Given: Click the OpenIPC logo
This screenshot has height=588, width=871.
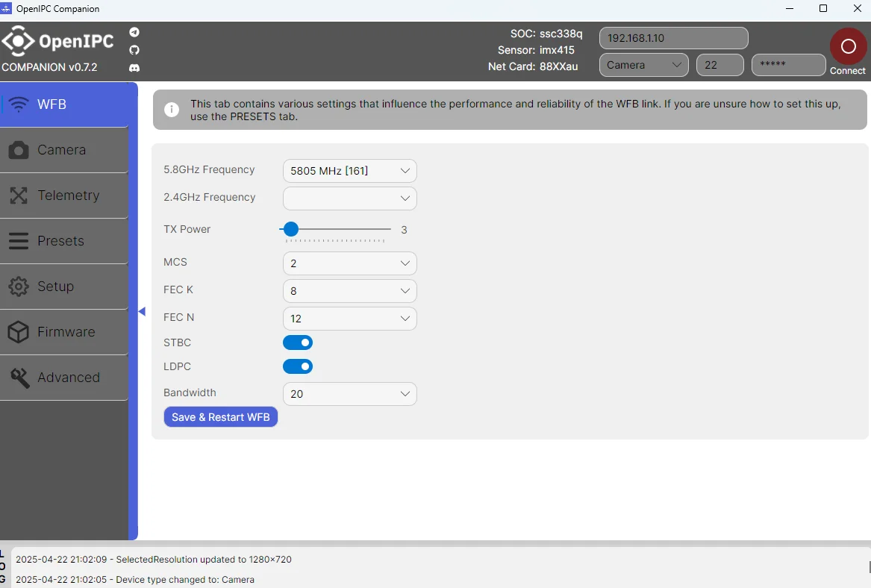Looking at the screenshot, I should (x=57, y=41).
